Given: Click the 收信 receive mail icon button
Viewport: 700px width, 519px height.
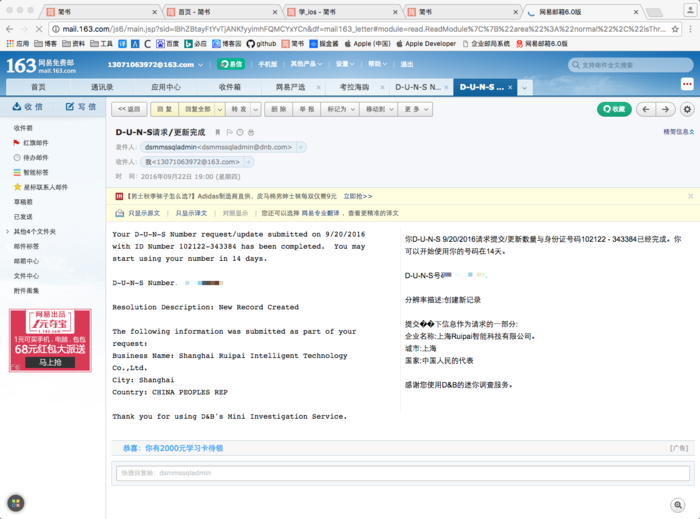Looking at the screenshot, I should tap(28, 107).
